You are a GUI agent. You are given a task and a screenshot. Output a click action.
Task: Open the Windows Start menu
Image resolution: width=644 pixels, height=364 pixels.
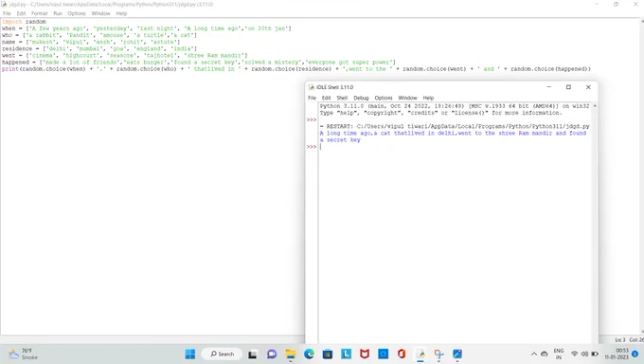[190, 354]
